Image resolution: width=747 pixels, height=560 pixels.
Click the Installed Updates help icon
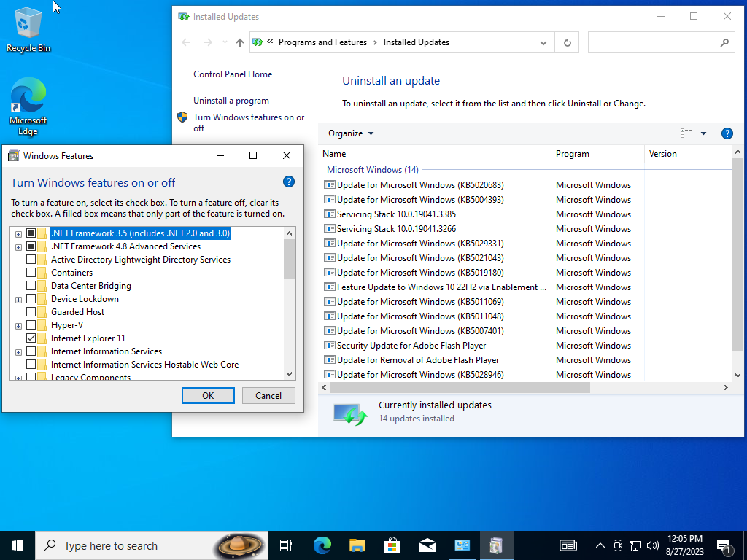727,133
